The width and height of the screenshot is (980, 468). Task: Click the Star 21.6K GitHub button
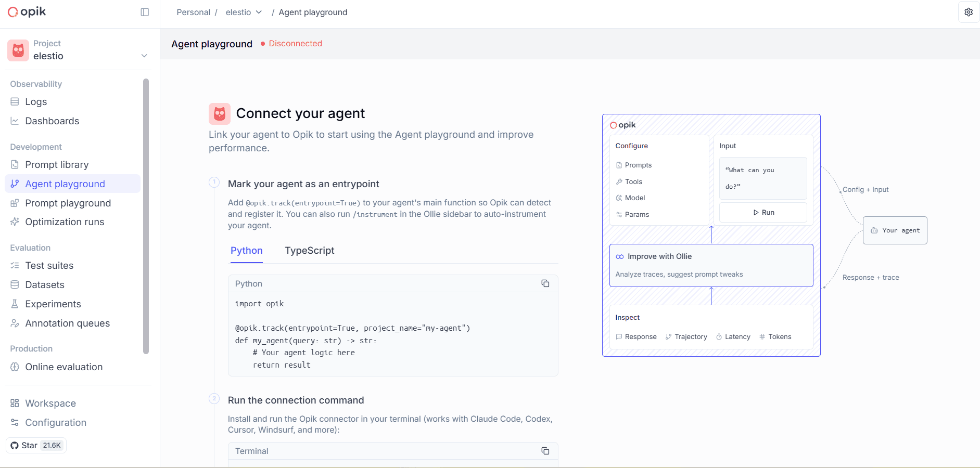pos(36,446)
